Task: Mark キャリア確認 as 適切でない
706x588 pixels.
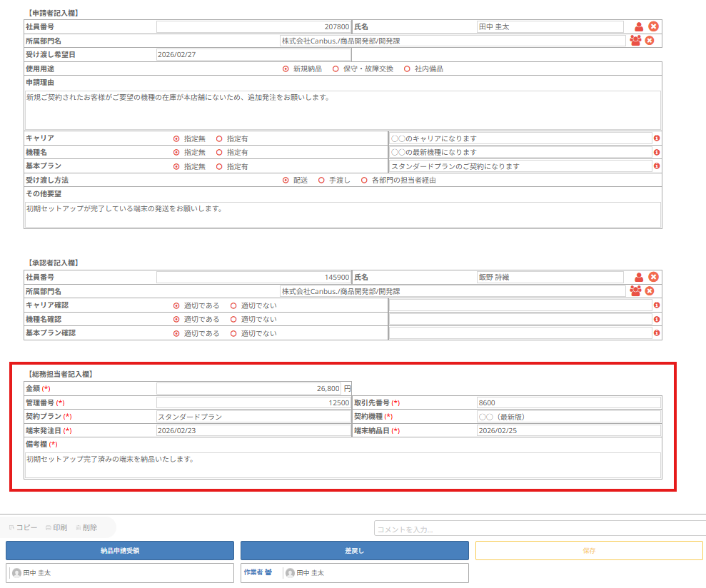Action: (x=233, y=305)
